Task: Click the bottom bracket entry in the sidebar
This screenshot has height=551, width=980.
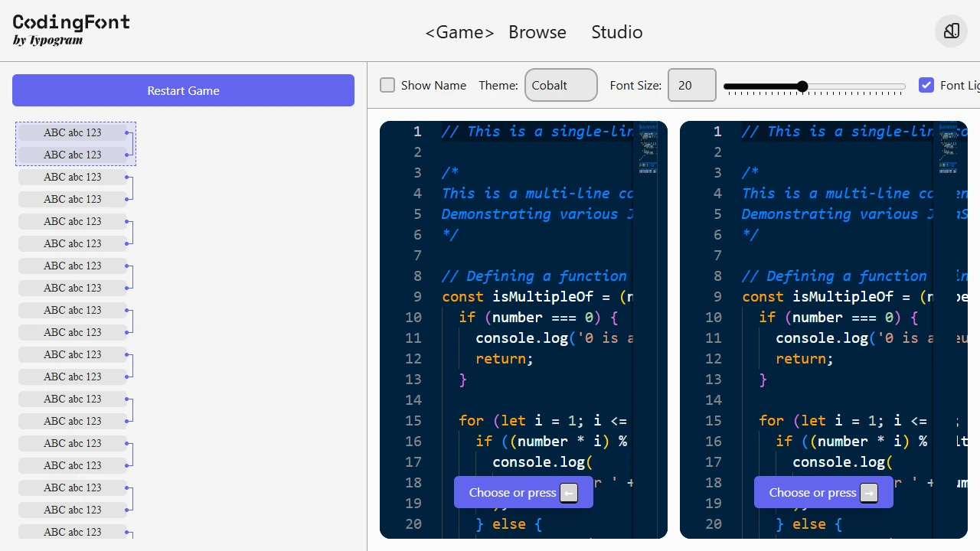Action: coord(73,531)
